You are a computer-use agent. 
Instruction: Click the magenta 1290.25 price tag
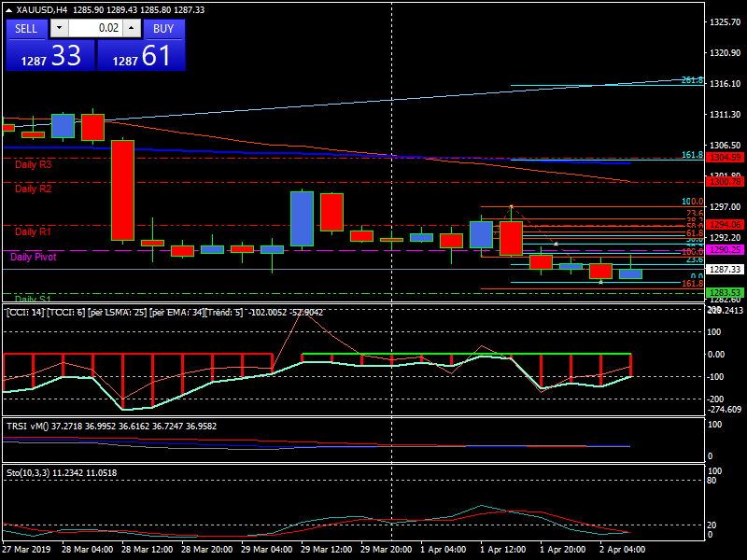pyautogui.click(x=725, y=250)
